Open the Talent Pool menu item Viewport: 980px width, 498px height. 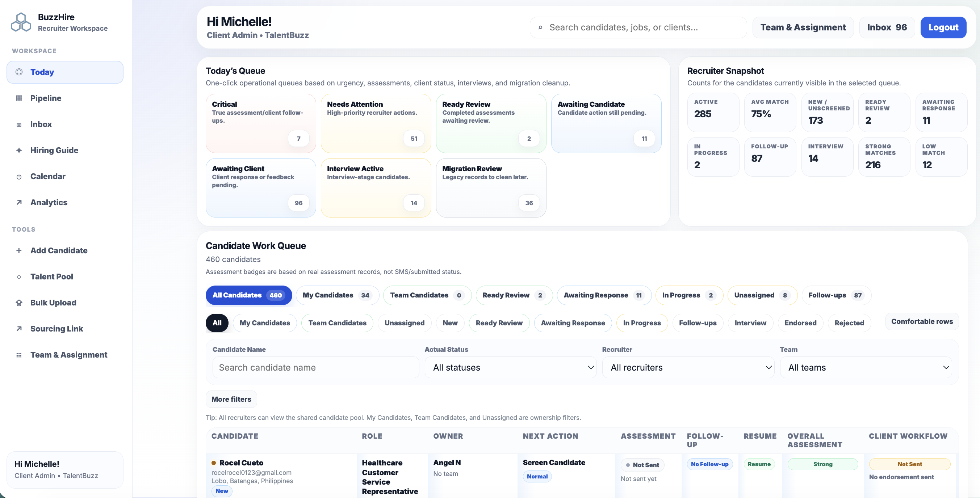(65, 277)
